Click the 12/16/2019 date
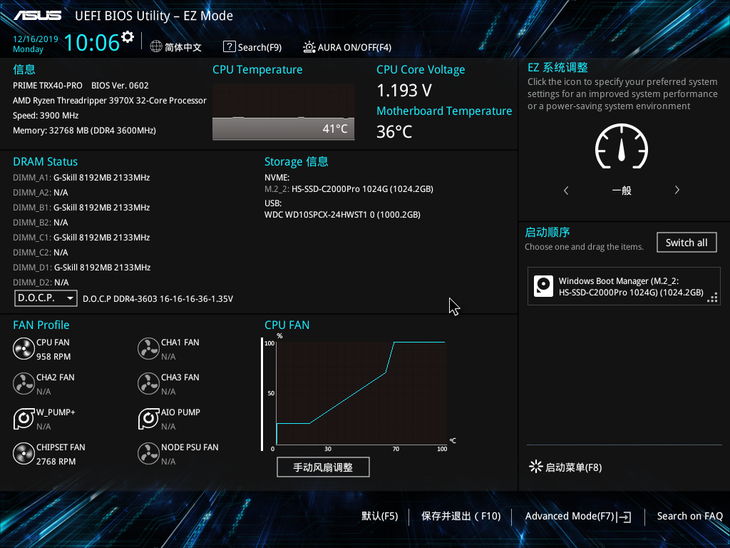Image resolution: width=730 pixels, height=548 pixels. click(35, 39)
